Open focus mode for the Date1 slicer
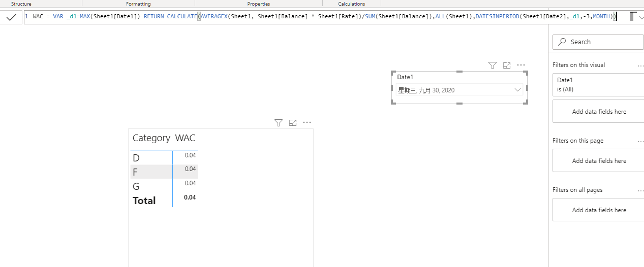 click(x=506, y=65)
